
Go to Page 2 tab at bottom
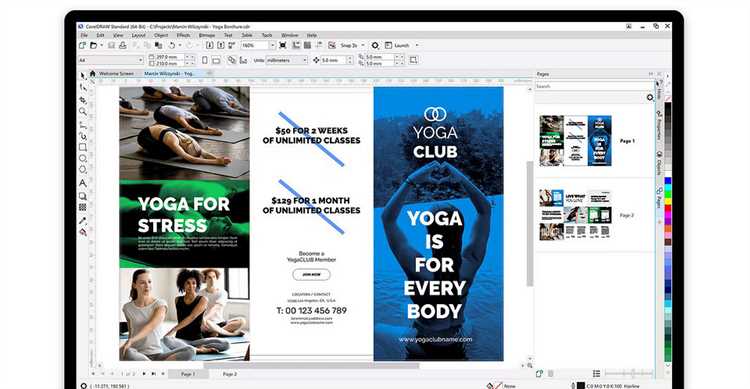[x=230, y=374]
